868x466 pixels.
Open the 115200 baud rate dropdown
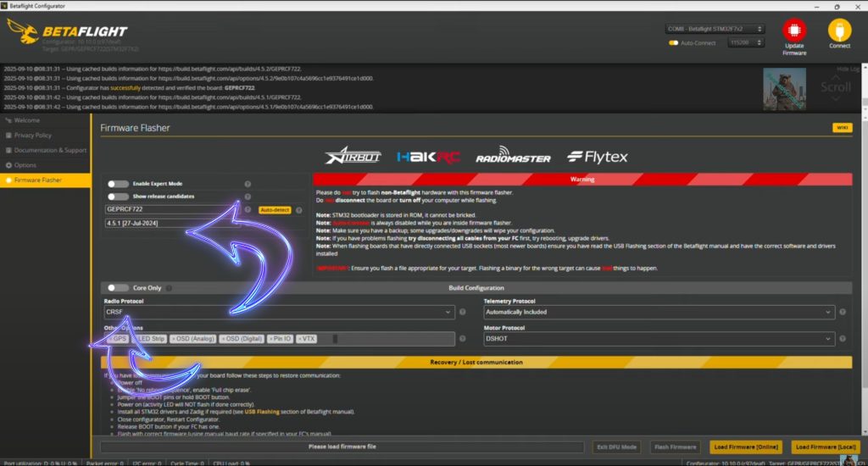pyautogui.click(x=746, y=42)
